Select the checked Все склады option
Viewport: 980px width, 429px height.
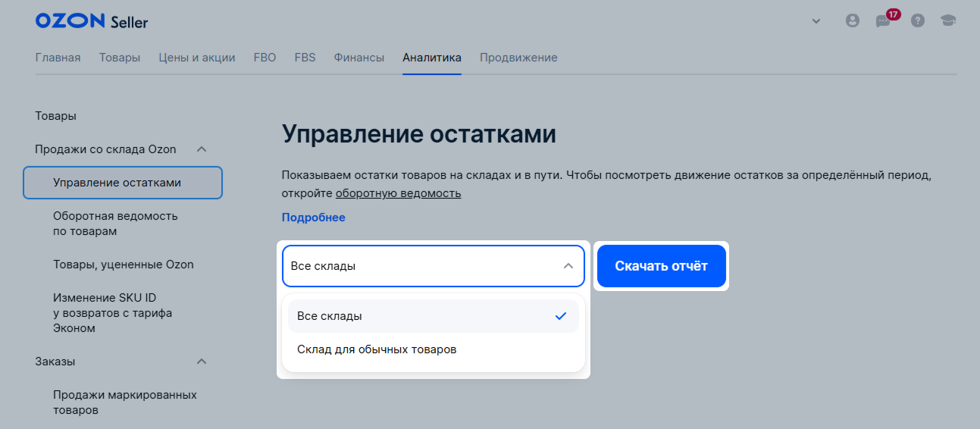tap(434, 316)
